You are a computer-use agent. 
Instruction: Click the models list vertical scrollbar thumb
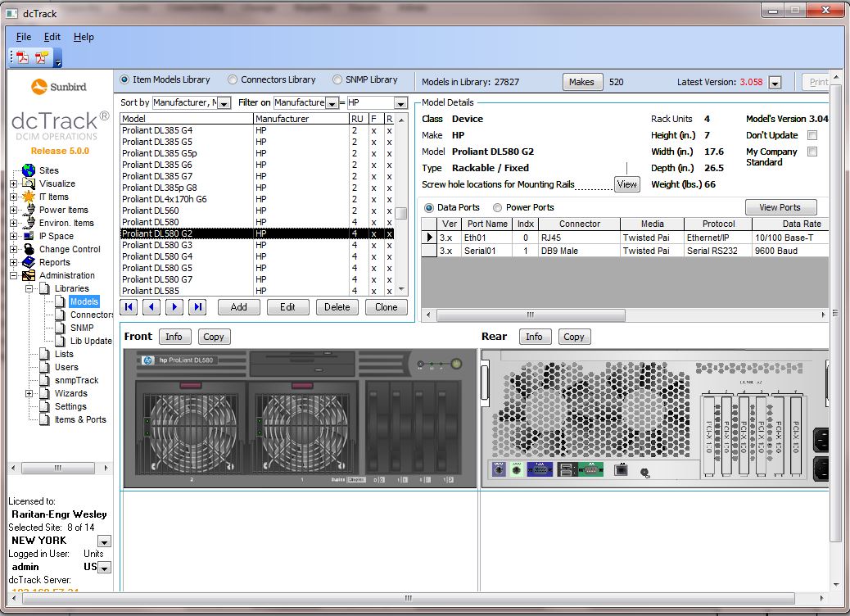click(401, 214)
